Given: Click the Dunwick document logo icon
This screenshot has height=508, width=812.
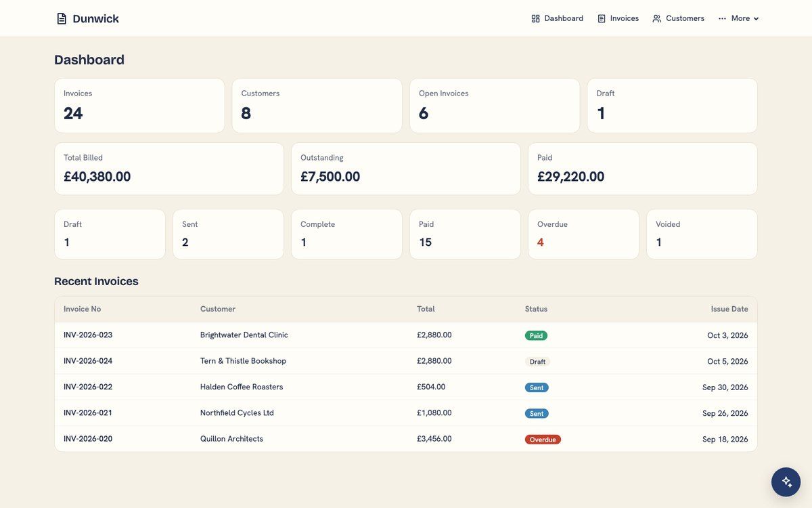Looking at the screenshot, I should (x=62, y=19).
